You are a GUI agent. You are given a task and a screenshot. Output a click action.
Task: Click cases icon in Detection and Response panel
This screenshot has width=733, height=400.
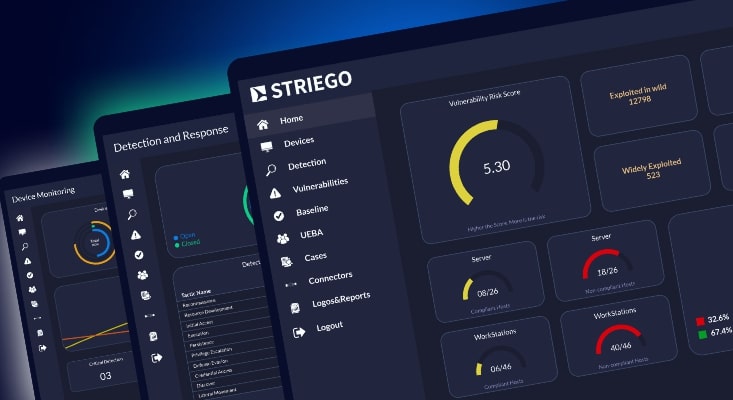[x=146, y=295]
